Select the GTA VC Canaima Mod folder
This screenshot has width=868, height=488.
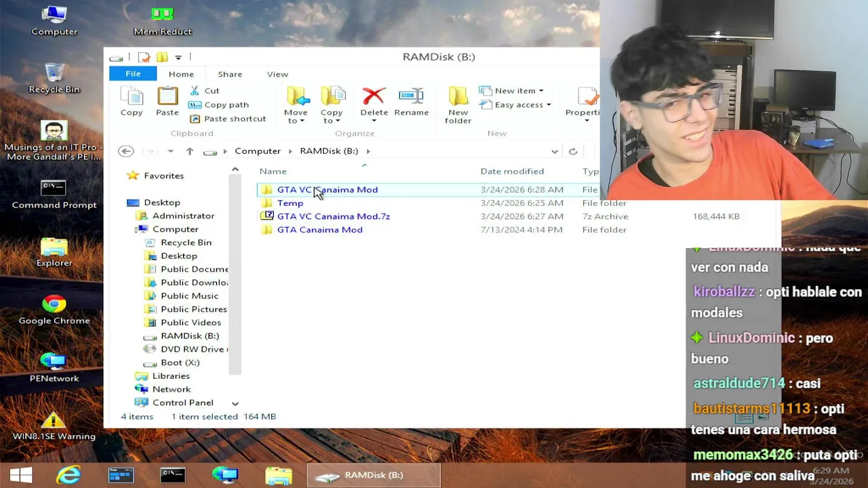tap(328, 189)
